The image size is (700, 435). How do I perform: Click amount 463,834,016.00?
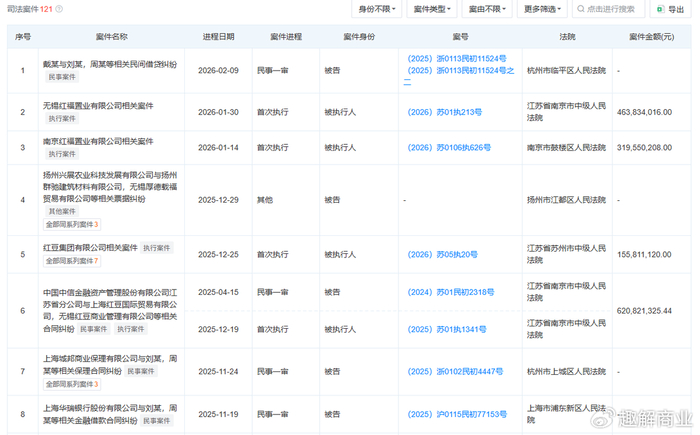644,112
